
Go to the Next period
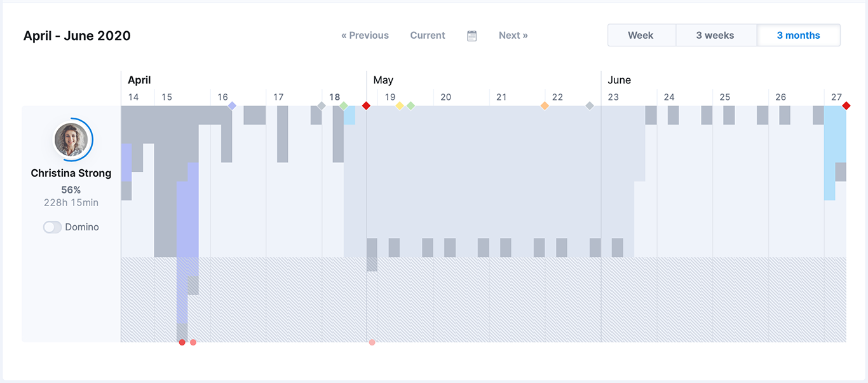point(513,36)
